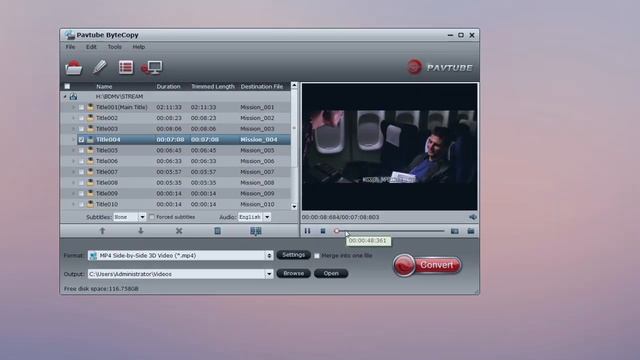Check the Title001(Main Title) checkbox
The image size is (640, 360).
point(81,107)
